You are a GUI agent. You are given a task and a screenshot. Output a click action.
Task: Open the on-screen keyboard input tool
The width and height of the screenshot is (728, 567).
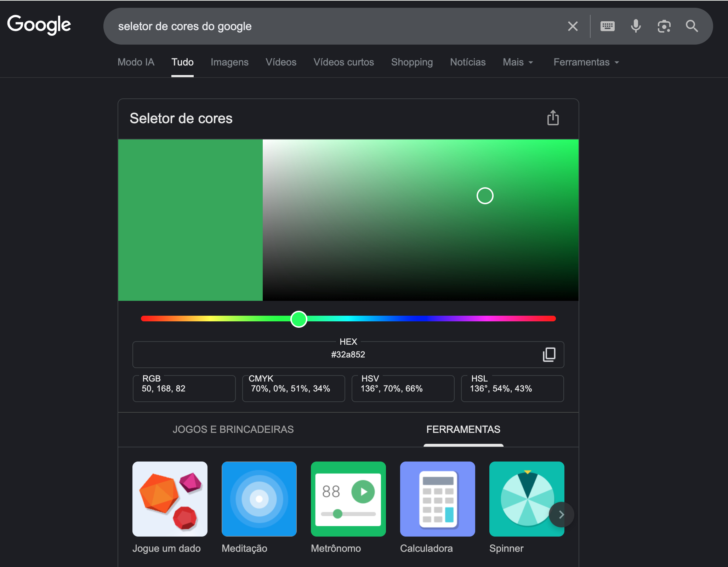click(607, 26)
